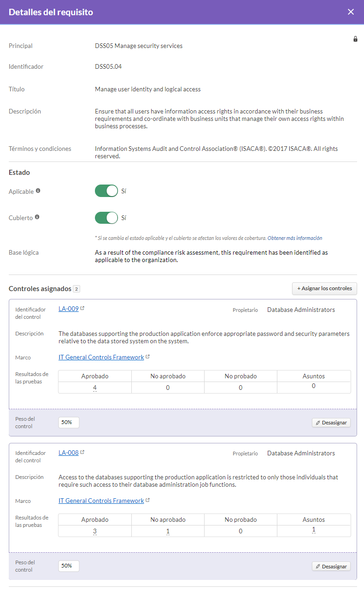Click the No probado value 0 for LA-008

pyautogui.click(x=241, y=531)
